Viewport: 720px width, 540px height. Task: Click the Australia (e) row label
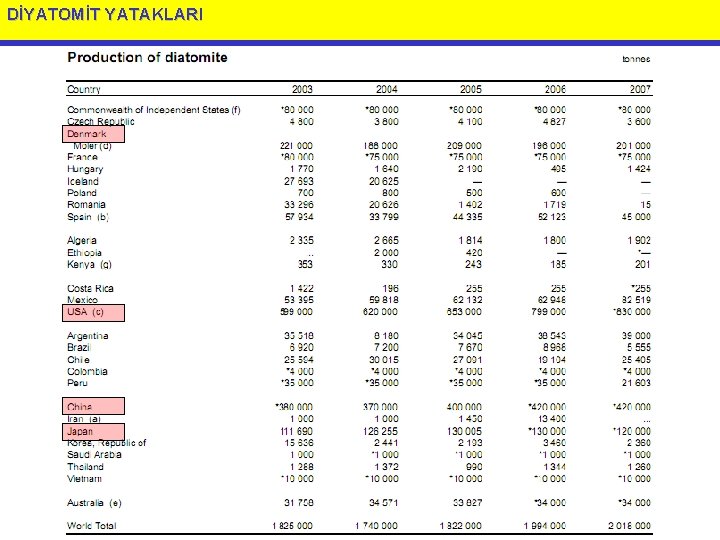[x=94, y=503]
